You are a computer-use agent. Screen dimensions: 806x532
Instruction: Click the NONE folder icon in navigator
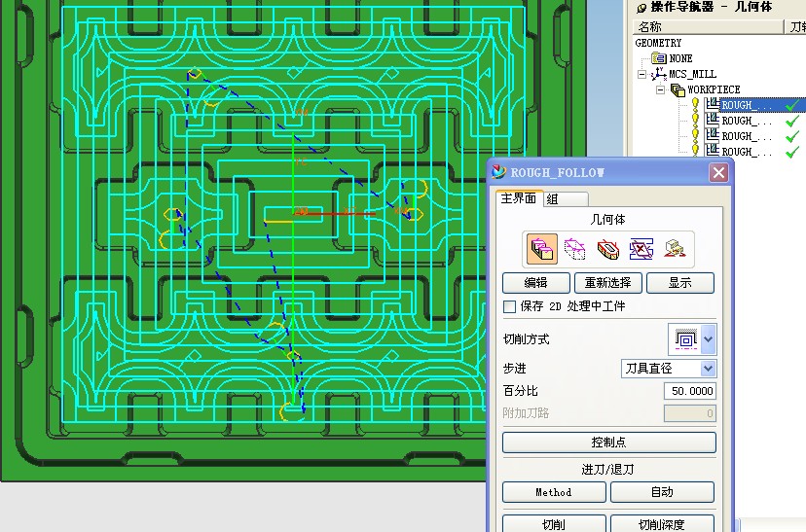[658, 58]
